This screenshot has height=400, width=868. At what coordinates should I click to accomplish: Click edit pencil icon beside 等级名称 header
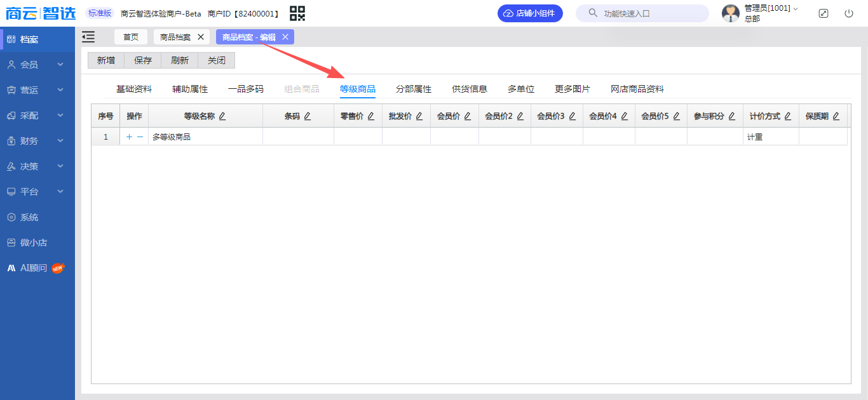tap(222, 116)
